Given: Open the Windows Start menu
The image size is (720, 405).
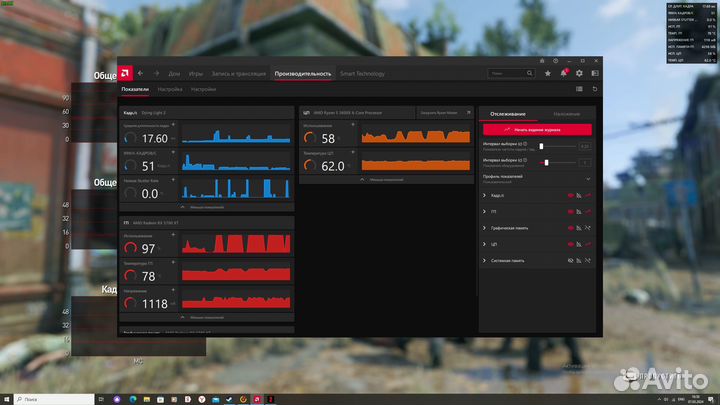Looking at the screenshot, I should pyautogui.click(x=6, y=399).
